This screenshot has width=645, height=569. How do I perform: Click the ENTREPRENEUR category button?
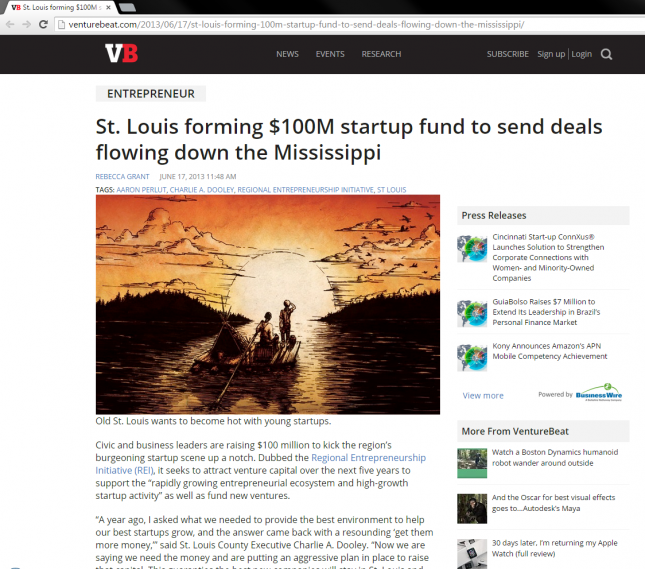click(151, 94)
